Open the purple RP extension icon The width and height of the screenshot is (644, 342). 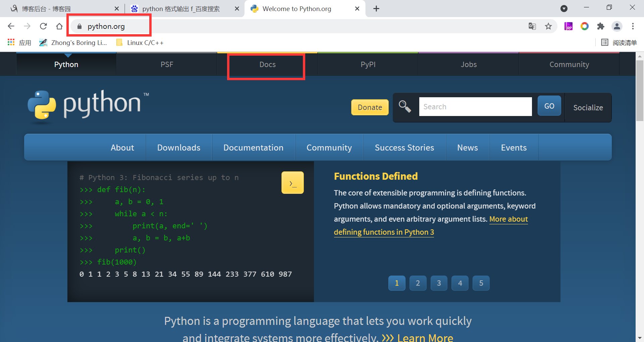(569, 26)
